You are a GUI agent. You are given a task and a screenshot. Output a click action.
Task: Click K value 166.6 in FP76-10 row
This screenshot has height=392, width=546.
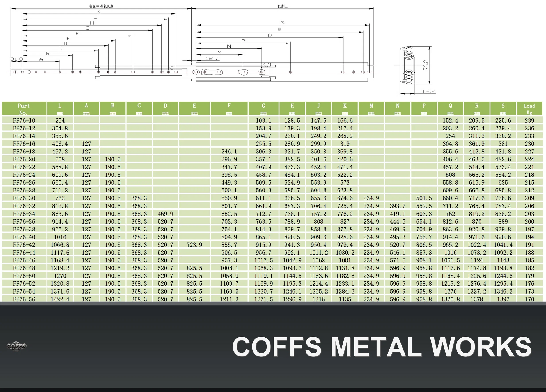click(345, 121)
